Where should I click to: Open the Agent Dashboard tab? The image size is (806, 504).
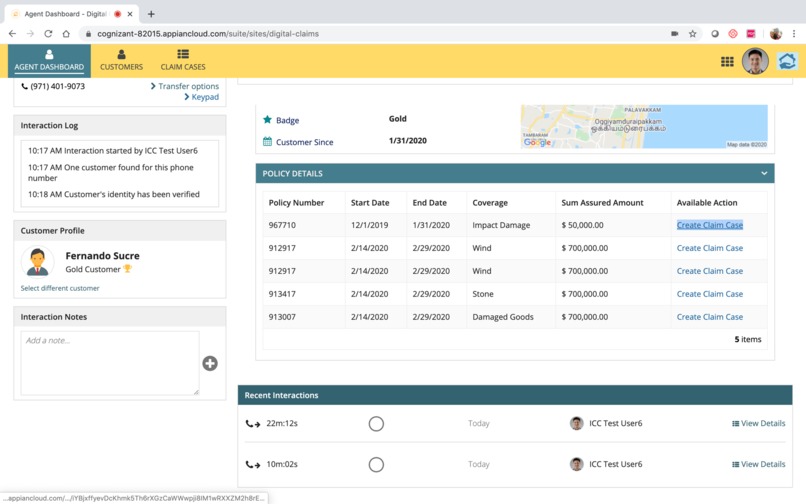coord(49,60)
